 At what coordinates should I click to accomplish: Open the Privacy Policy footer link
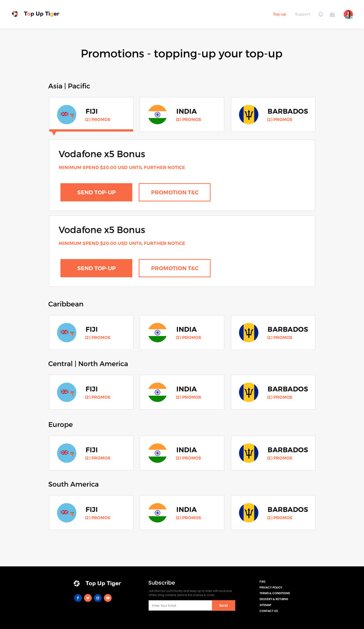(271, 588)
